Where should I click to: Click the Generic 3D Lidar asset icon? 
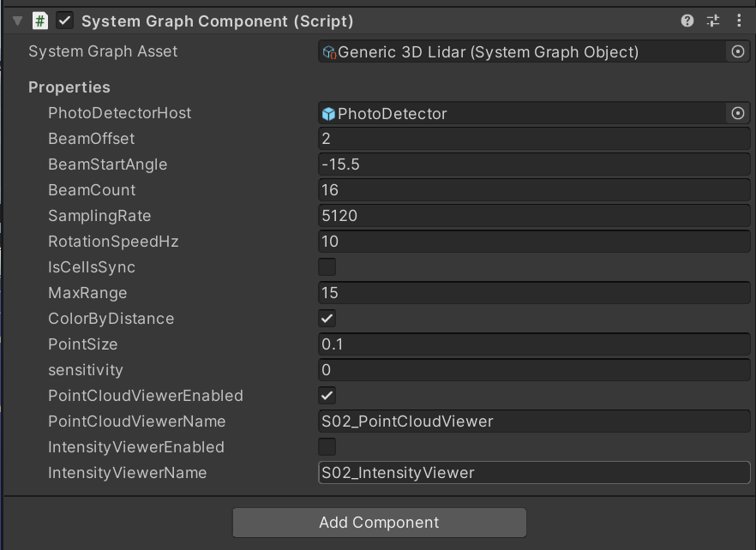pyautogui.click(x=328, y=52)
